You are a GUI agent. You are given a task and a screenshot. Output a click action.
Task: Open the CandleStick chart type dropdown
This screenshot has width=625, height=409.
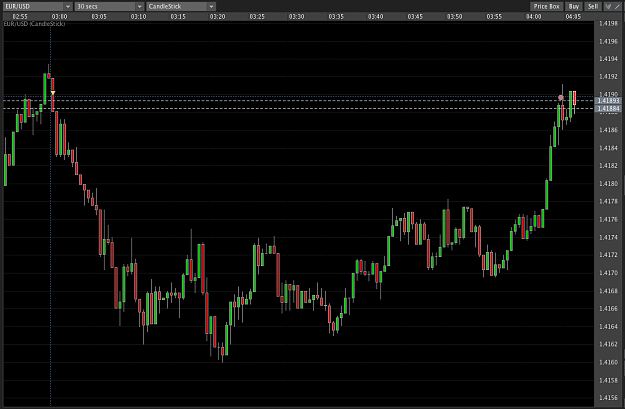coord(181,6)
